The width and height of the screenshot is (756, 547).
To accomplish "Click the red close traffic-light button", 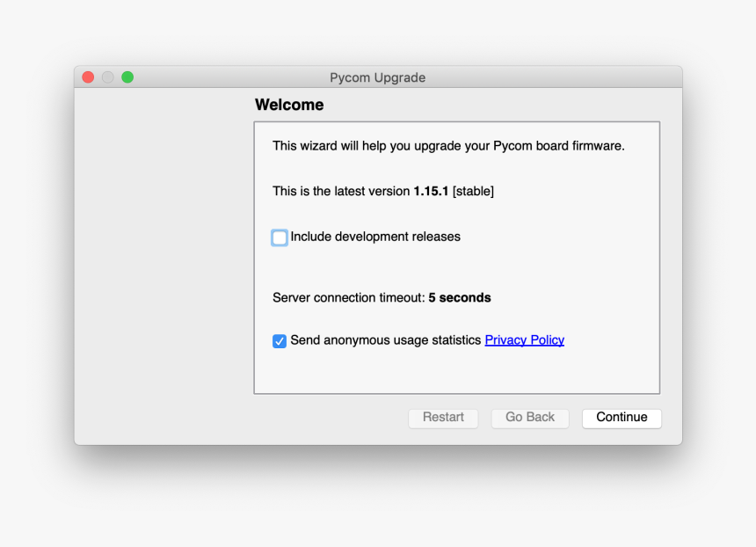I will point(88,77).
